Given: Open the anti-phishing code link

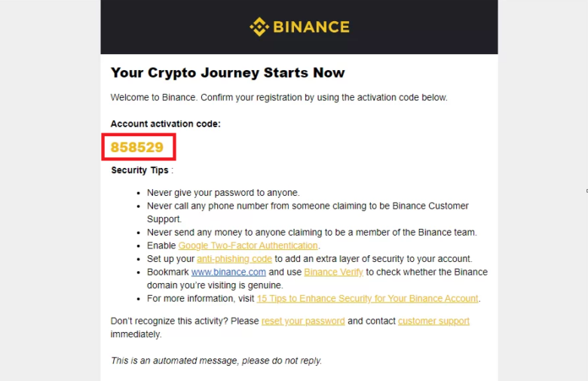Looking at the screenshot, I should click(x=234, y=259).
